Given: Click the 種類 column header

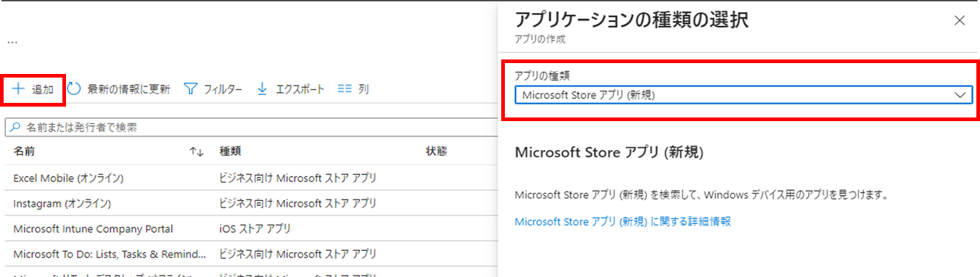Looking at the screenshot, I should point(231,152).
